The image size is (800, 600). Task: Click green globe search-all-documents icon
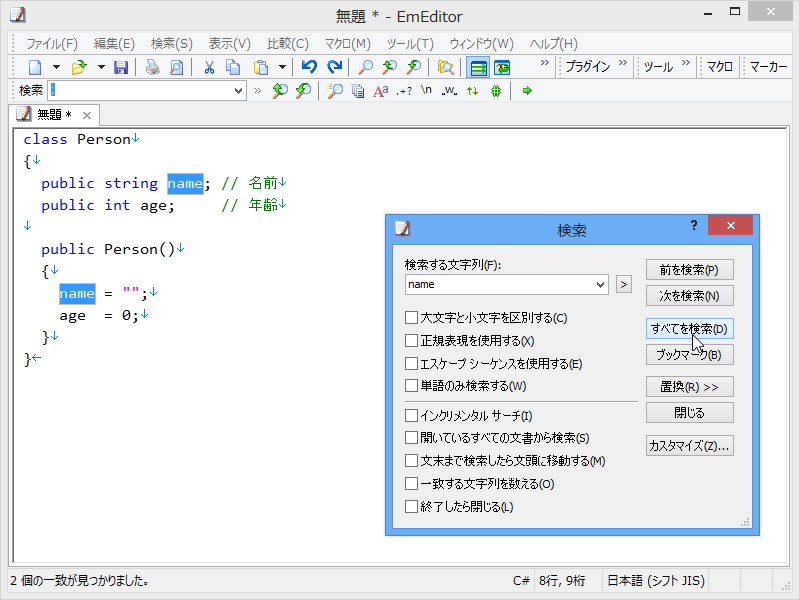coord(495,91)
